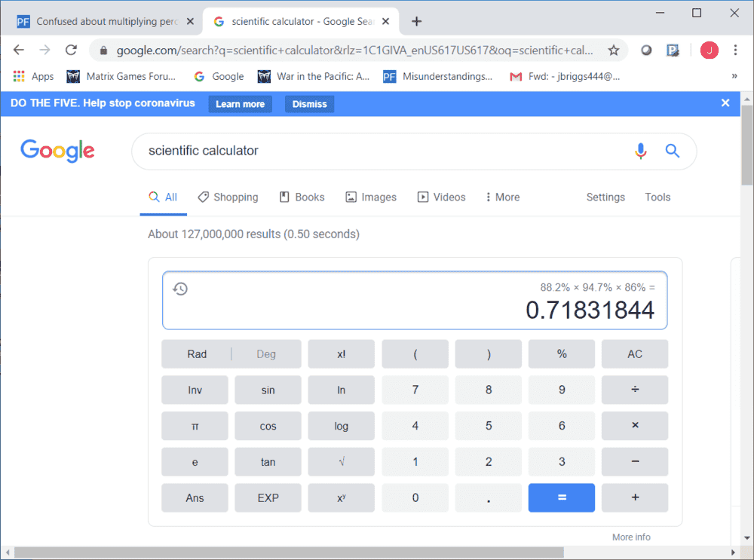
Task: Open the Apps grid in bookmarks bar
Action: pyautogui.click(x=33, y=76)
